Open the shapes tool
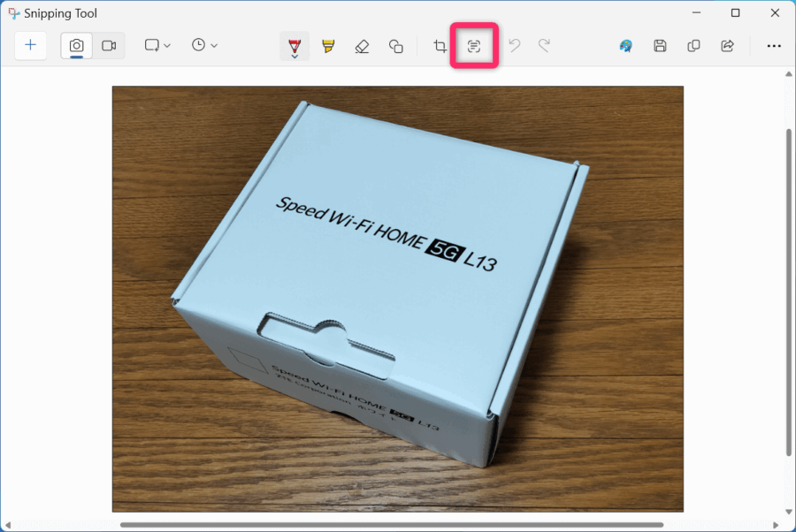 click(396, 45)
